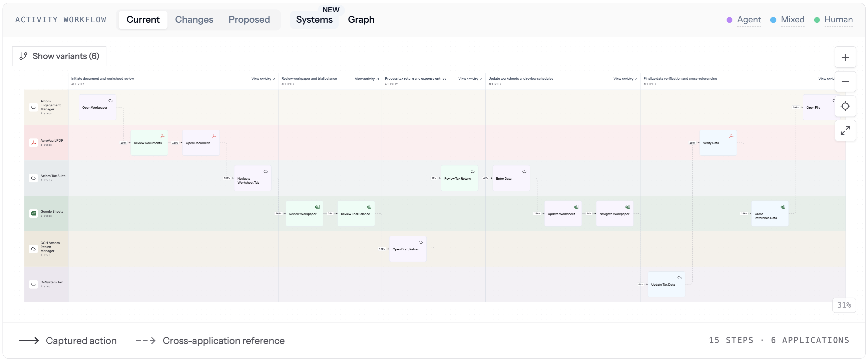Click the 31% zoom level indicator

[x=844, y=305]
